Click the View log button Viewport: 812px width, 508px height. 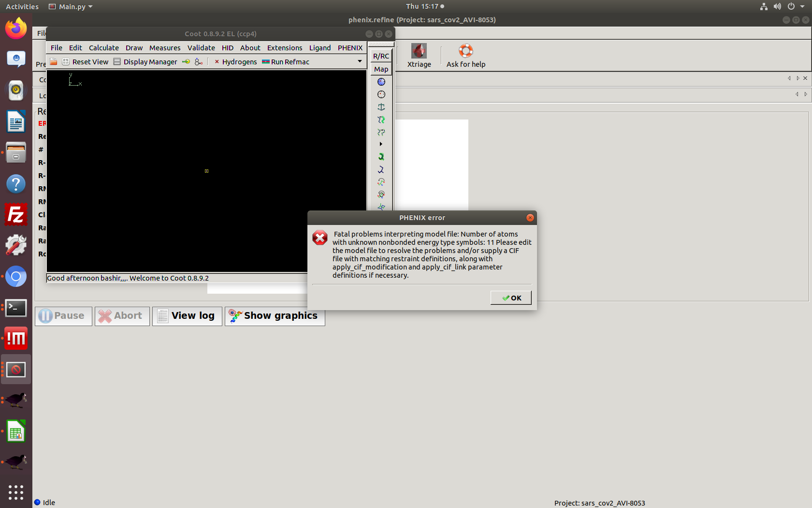(187, 316)
